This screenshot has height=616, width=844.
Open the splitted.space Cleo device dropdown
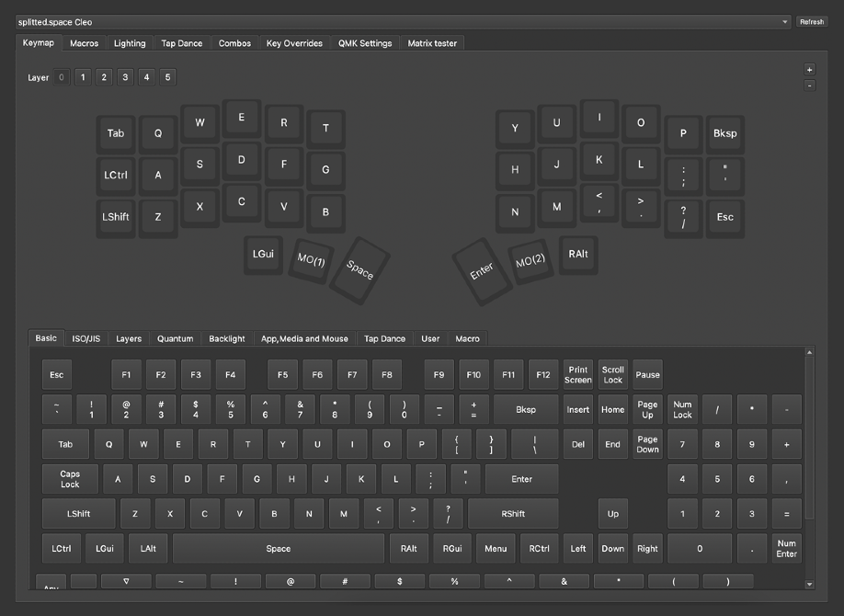pyautogui.click(x=402, y=22)
